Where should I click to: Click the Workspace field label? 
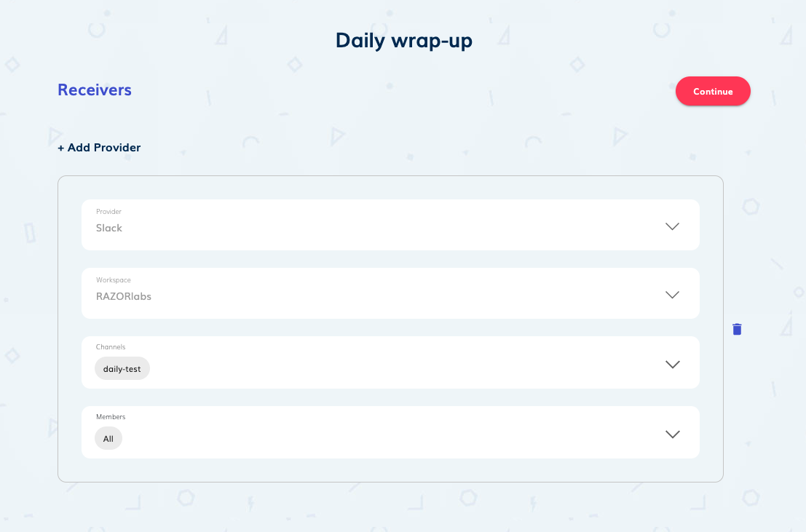tap(113, 280)
